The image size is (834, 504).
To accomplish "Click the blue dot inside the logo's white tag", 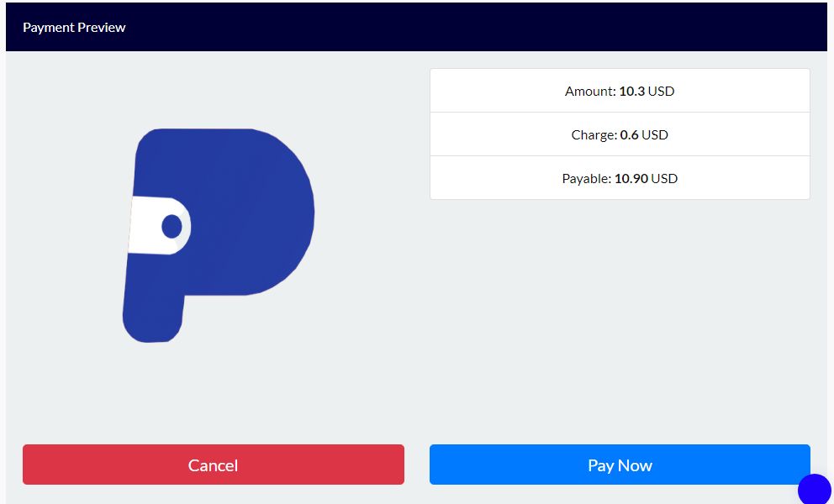I will pyautogui.click(x=172, y=227).
